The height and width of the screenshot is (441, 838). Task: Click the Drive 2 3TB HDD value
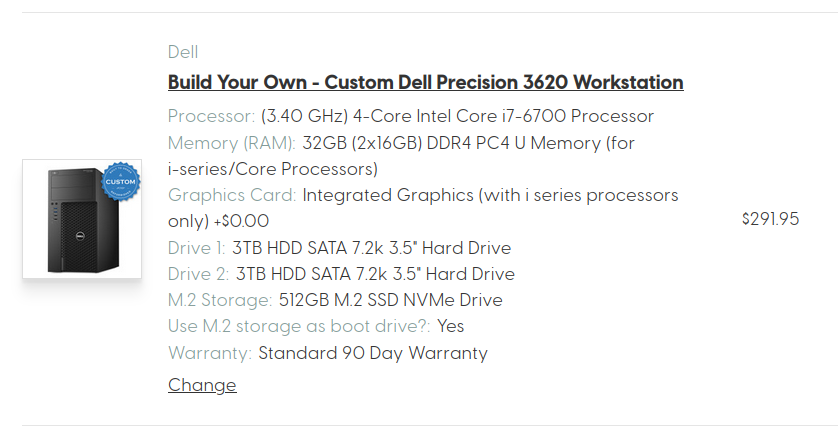pyautogui.click(x=375, y=274)
